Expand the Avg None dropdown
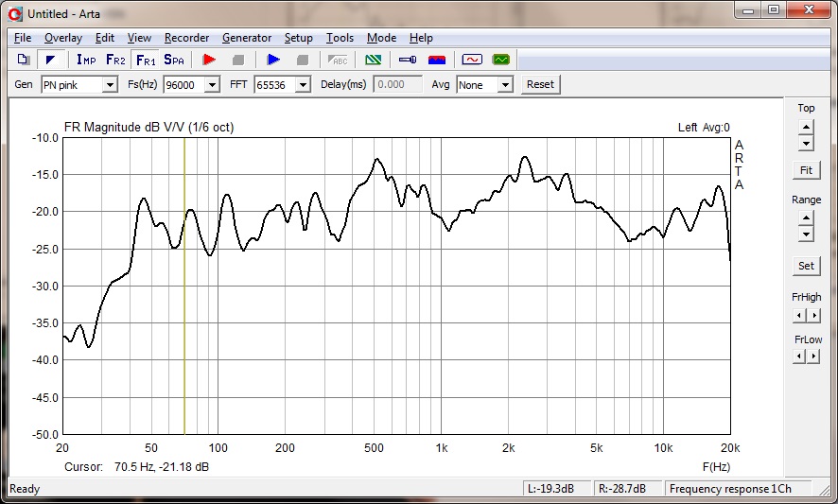The width and height of the screenshot is (838, 504). pyautogui.click(x=505, y=85)
